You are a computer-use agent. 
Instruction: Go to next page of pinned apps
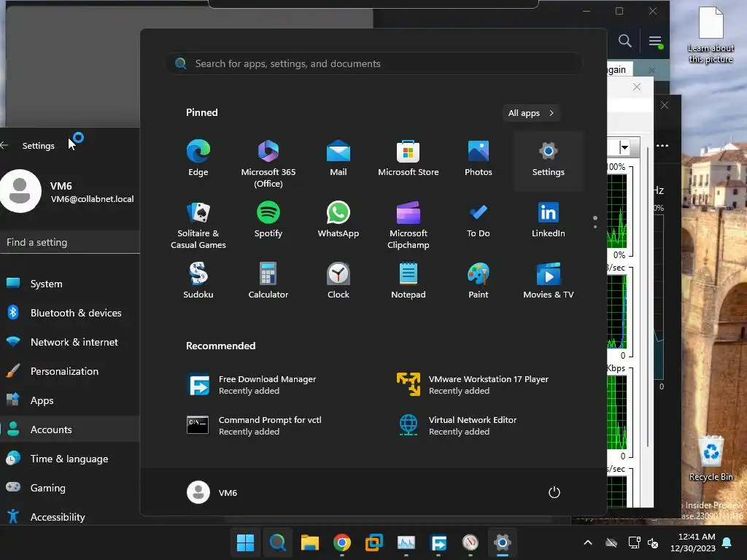pos(595,226)
